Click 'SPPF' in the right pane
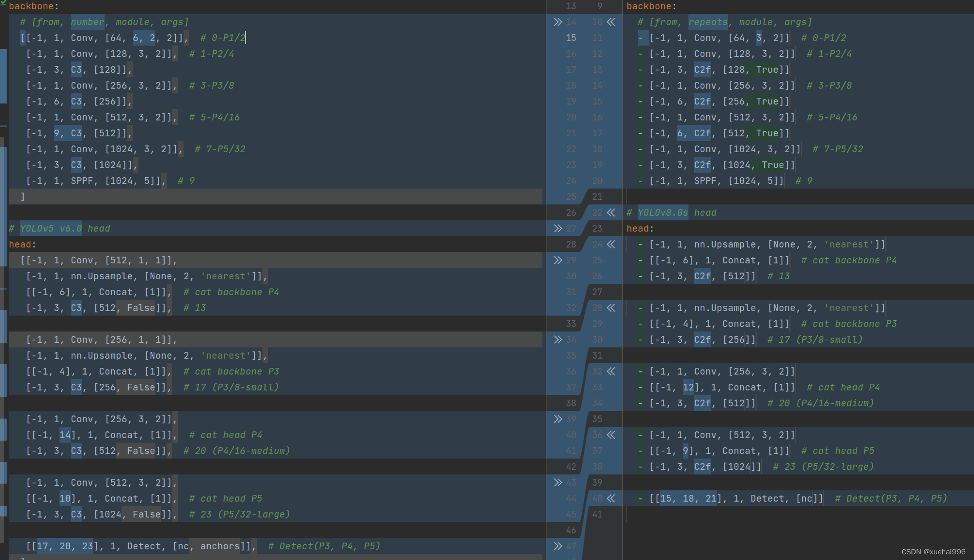Image resolution: width=974 pixels, height=560 pixels. 705,181
